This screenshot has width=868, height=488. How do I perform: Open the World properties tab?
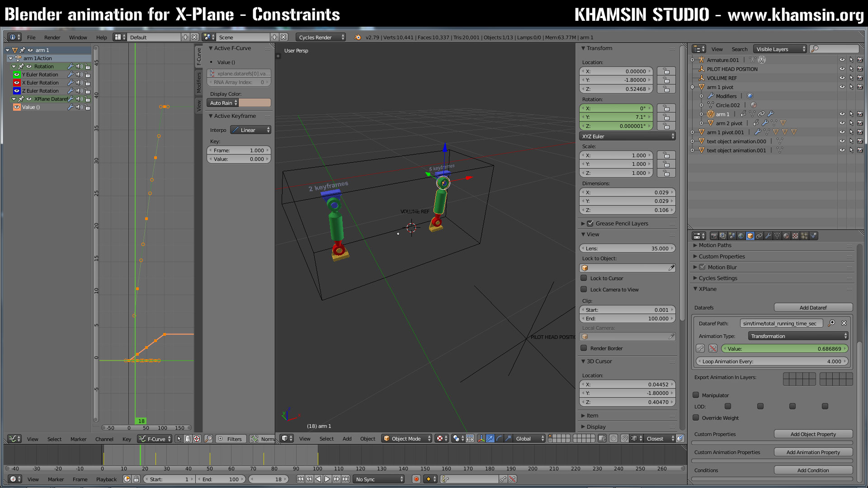[x=741, y=236]
